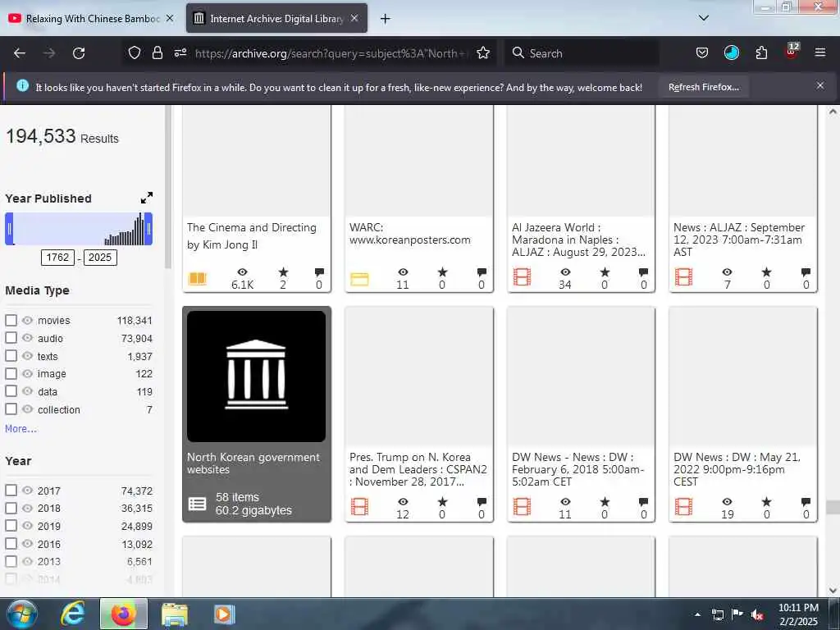Screen dimensions: 840x630
Task: Click the year histogram bars
Action: click(125, 231)
